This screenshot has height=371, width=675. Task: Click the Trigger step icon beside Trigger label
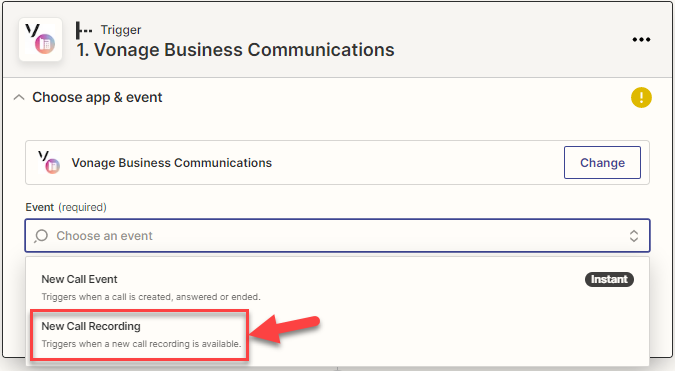(84, 31)
